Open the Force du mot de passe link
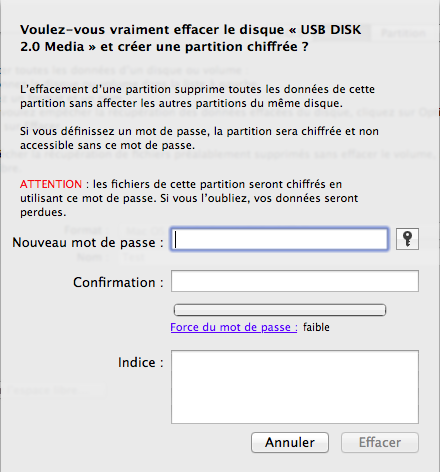 (234, 327)
